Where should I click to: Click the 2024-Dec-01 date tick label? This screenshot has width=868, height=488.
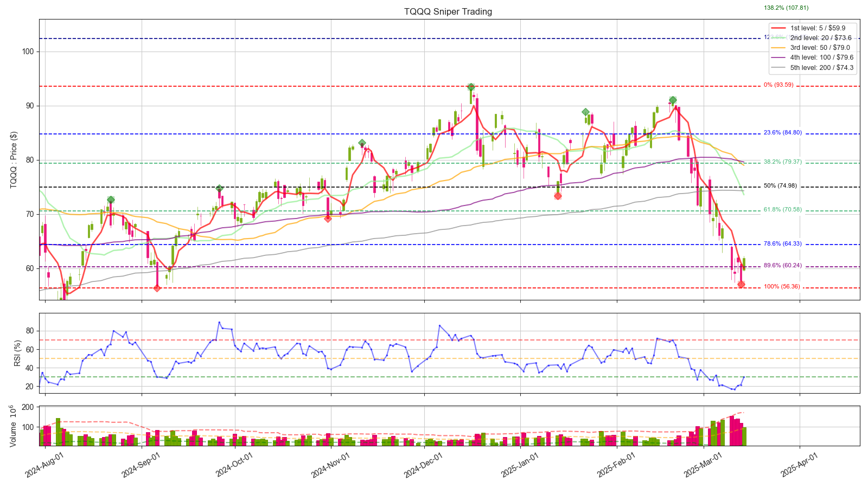point(424,465)
